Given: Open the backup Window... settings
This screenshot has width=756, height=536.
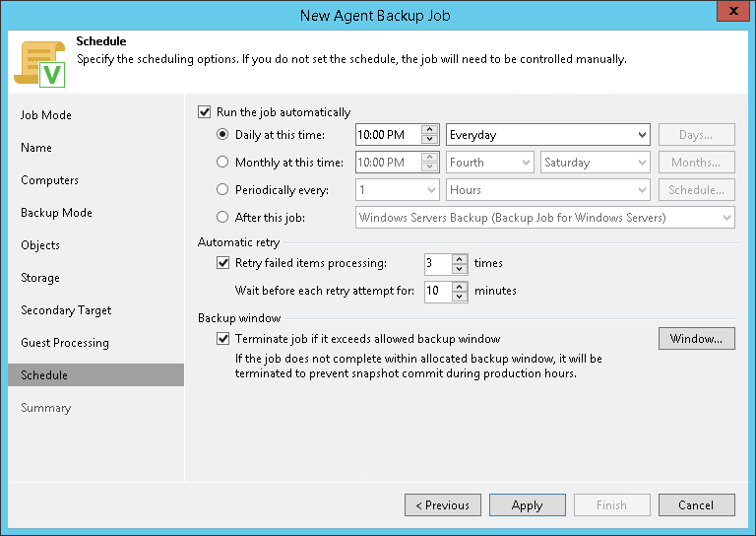Looking at the screenshot, I should tap(697, 339).
